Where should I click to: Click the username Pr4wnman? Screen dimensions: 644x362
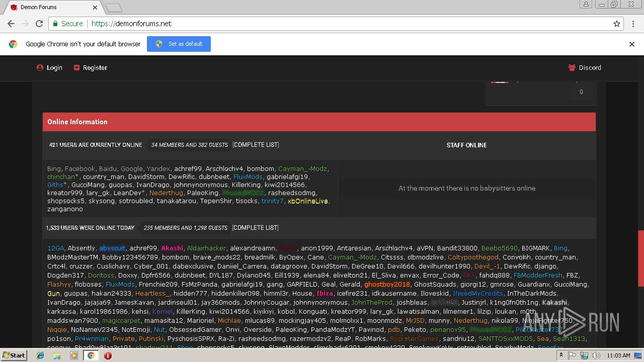pos(92,339)
